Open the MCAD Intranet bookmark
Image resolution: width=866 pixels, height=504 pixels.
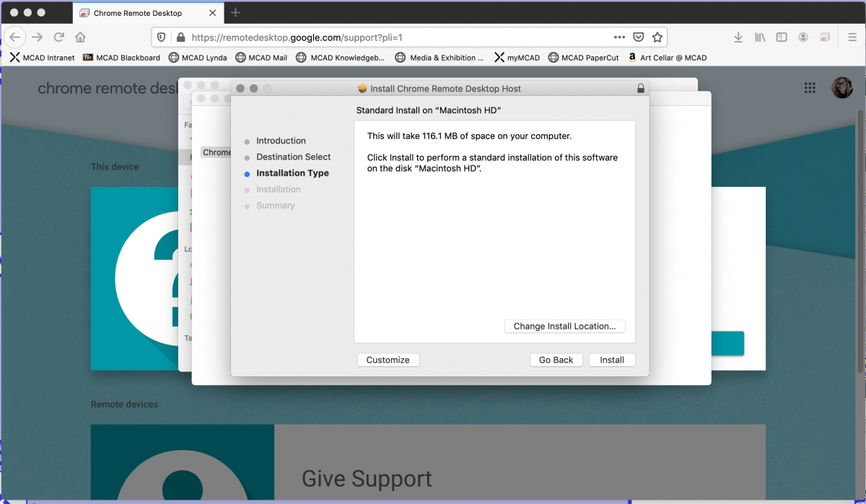tap(43, 58)
